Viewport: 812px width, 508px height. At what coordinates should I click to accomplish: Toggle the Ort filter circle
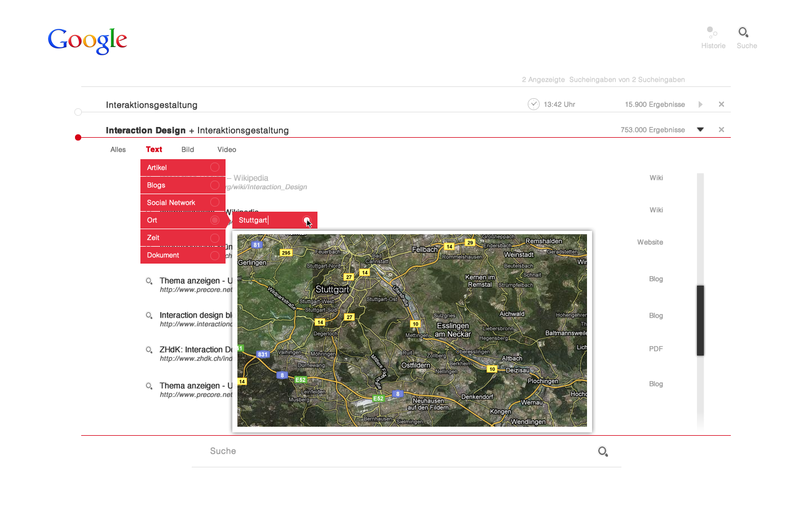(215, 220)
